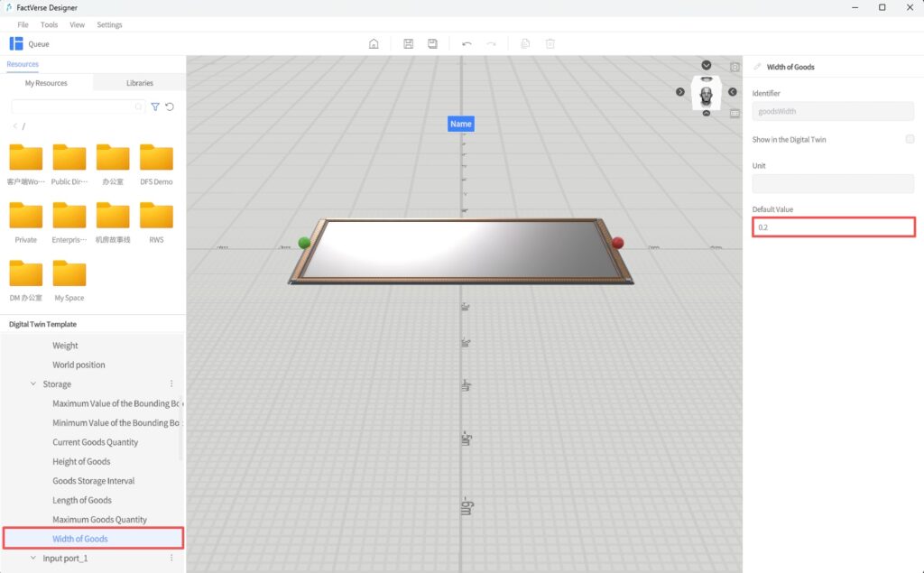Image resolution: width=924 pixels, height=573 pixels.
Task: Switch to the Libraries tab
Action: tap(139, 82)
